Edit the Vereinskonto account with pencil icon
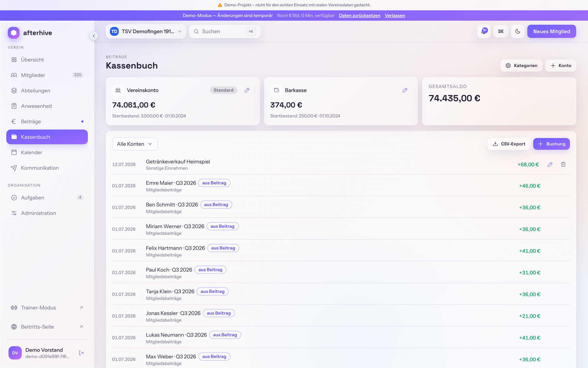Screen dimensions: 588x368 [x=247, y=90]
